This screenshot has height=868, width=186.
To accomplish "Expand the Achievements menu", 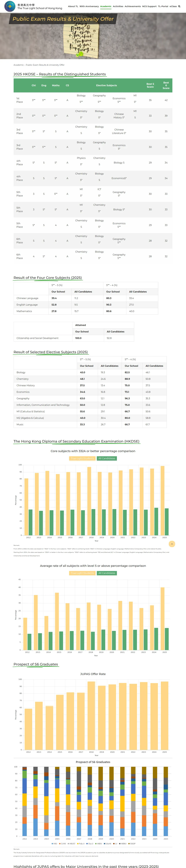I will click(133, 6).
